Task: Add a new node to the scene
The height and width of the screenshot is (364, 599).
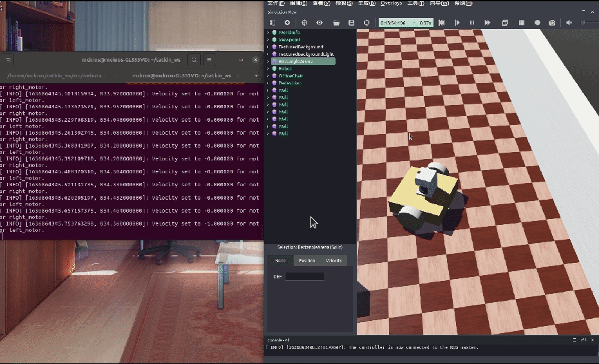Action: [x=287, y=23]
